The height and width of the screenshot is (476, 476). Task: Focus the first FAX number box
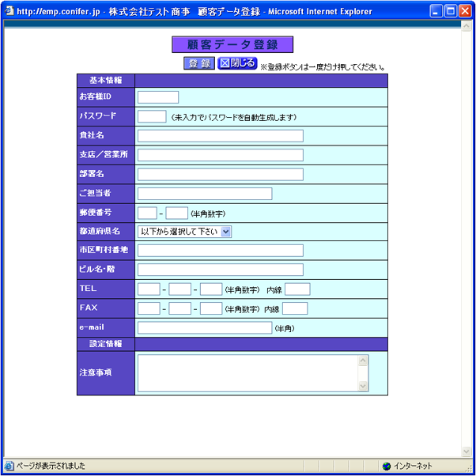[x=149, y=308]
